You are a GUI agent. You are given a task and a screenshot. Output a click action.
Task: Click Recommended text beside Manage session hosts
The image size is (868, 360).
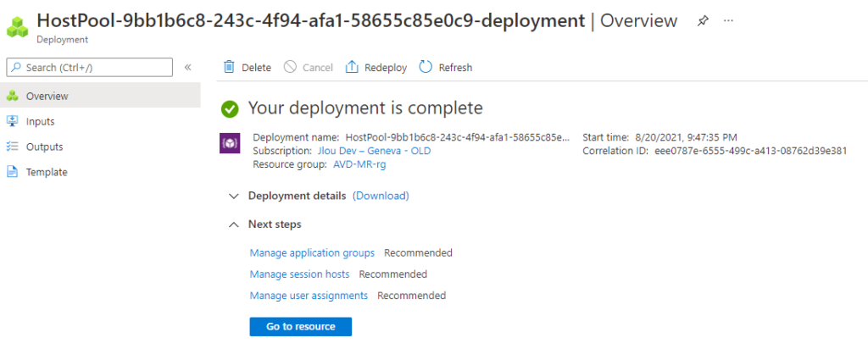pyautogui.click(x=393, y=274)
